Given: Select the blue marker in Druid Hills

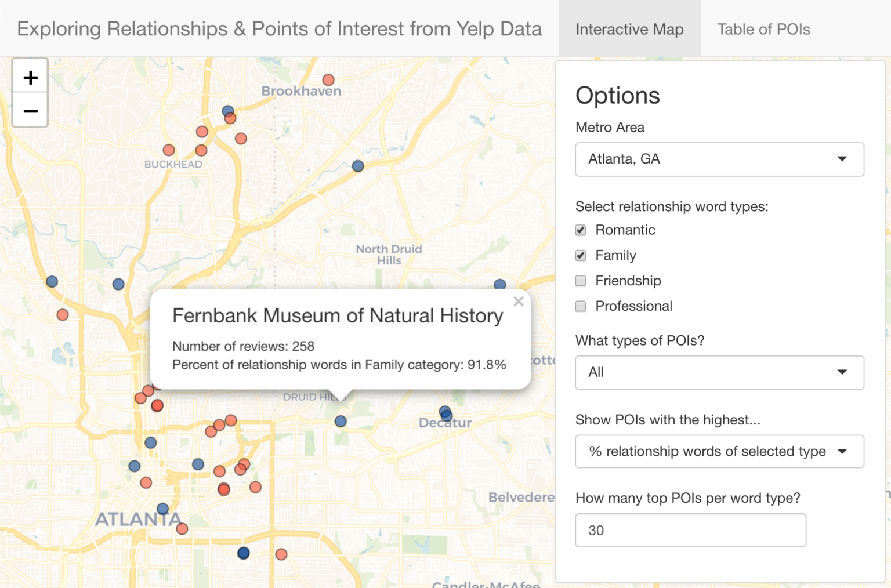Looking at the screenshot, I should [x=340, y=422].
